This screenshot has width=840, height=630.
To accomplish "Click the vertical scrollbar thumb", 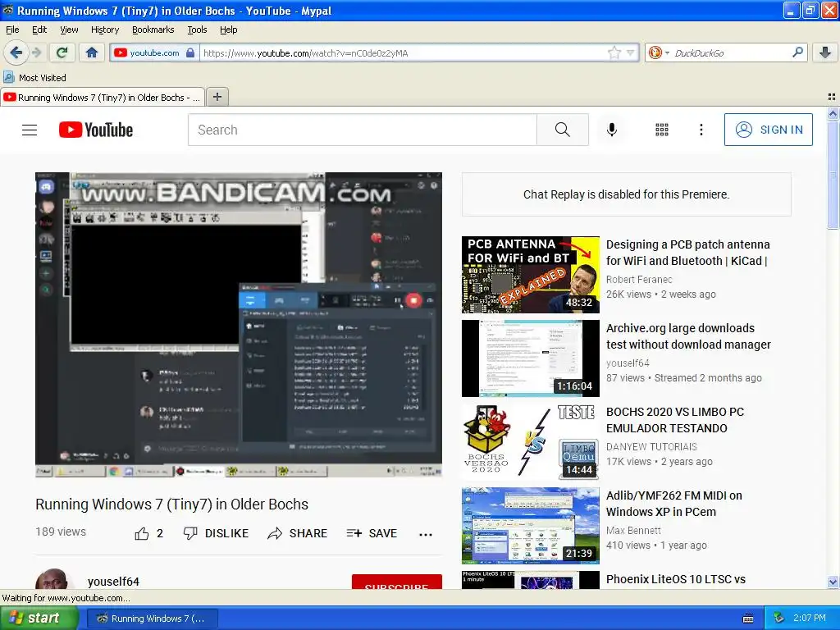I will coord(833,175).
